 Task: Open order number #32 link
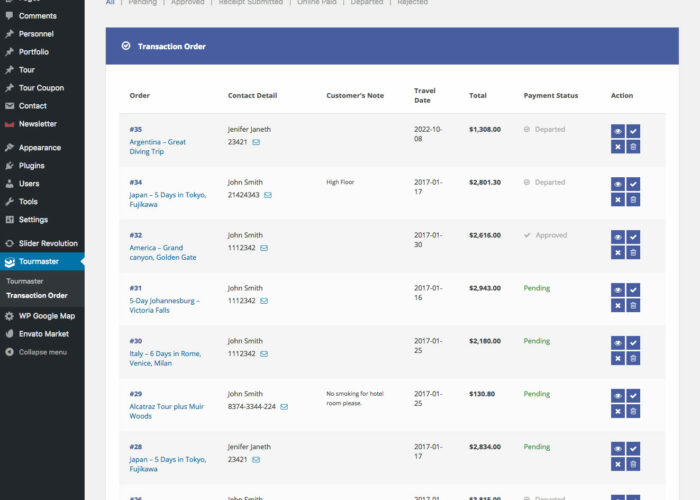click(x=135, y=235)
